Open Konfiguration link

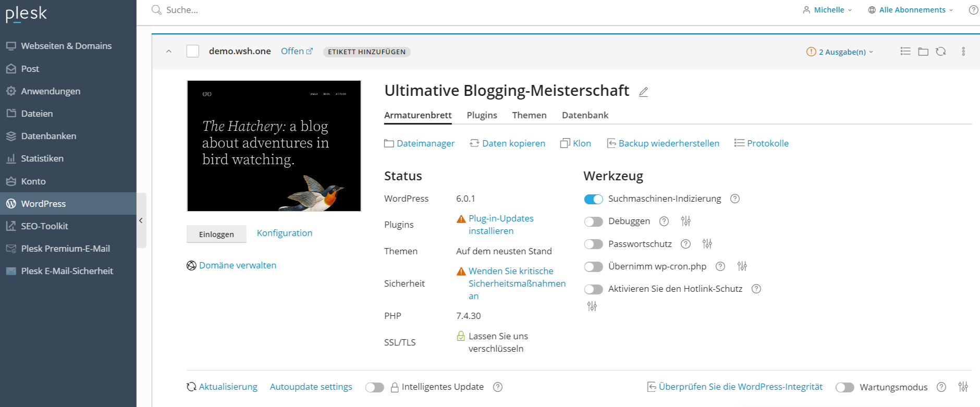[x=285, y=233]
